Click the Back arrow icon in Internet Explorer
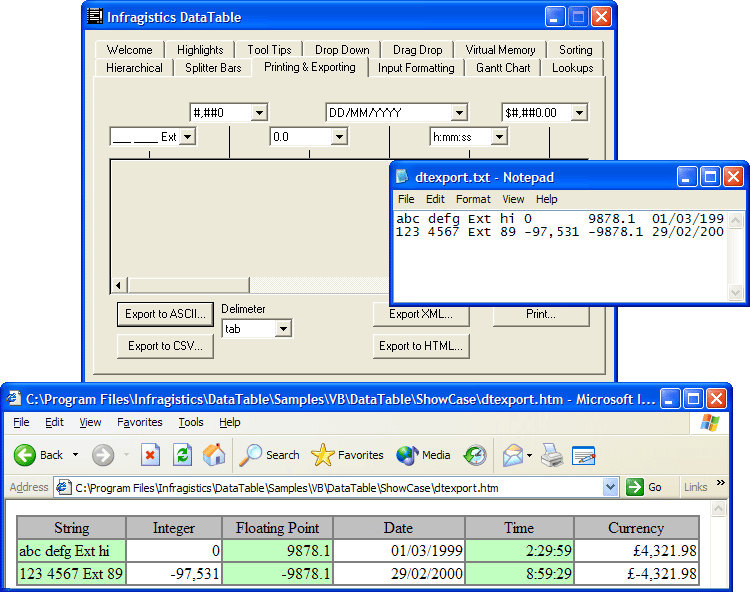Viewport: 750px width, 592px height. click(24, 455)
